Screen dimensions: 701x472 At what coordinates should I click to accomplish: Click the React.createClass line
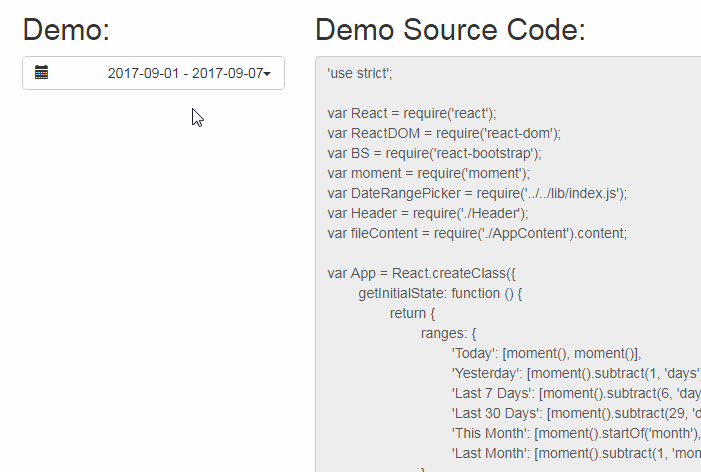tap(421, 273)
